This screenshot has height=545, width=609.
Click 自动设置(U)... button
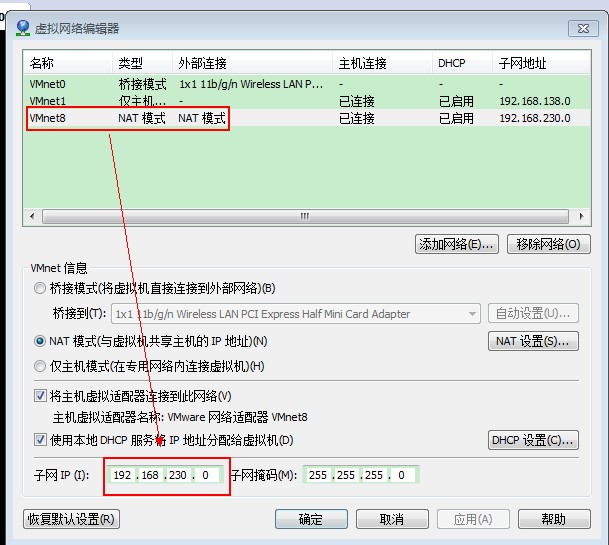533,313
